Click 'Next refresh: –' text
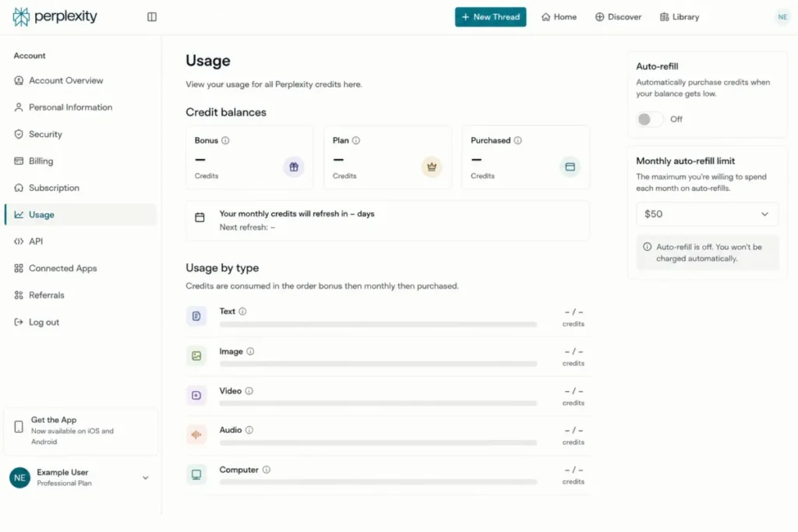The height and width of the screenshot is (532, 798). pos(247,227)
